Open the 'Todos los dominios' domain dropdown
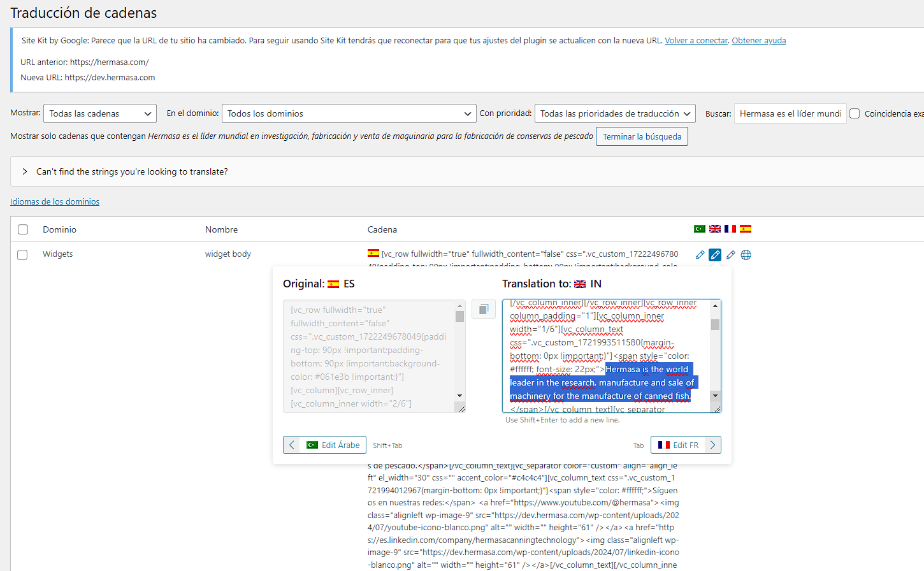This screenshot has width=924, height=571. (349, 113)
